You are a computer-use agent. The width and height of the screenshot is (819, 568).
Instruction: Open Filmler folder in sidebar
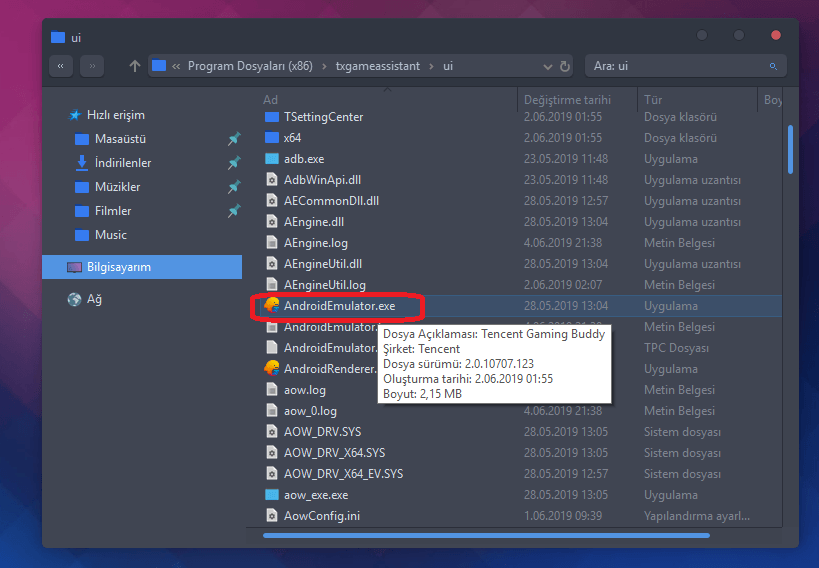pos(113,211)
